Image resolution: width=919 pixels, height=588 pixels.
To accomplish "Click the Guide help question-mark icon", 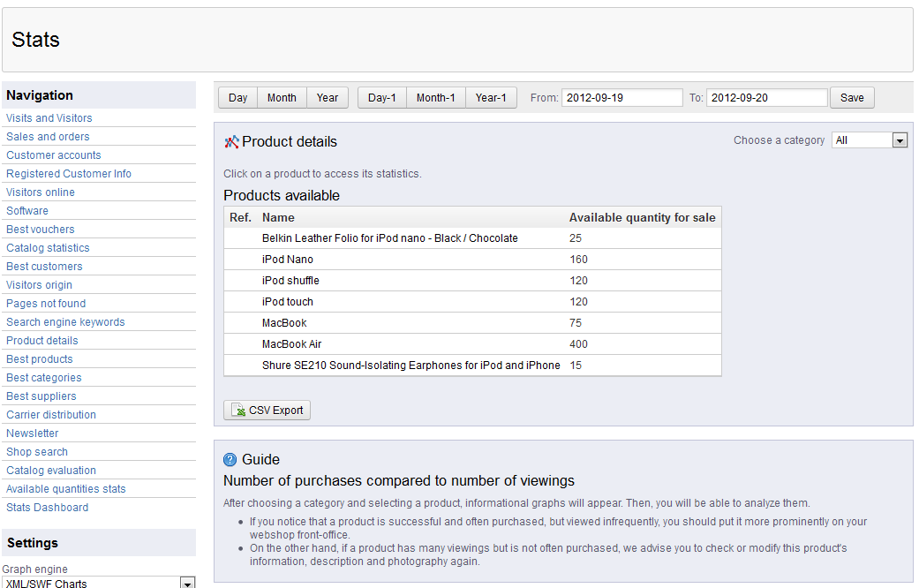I will [230, 460].
